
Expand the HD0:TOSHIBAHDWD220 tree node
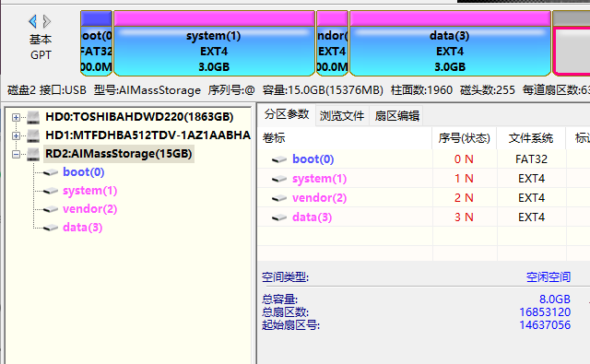click(16, 117)
